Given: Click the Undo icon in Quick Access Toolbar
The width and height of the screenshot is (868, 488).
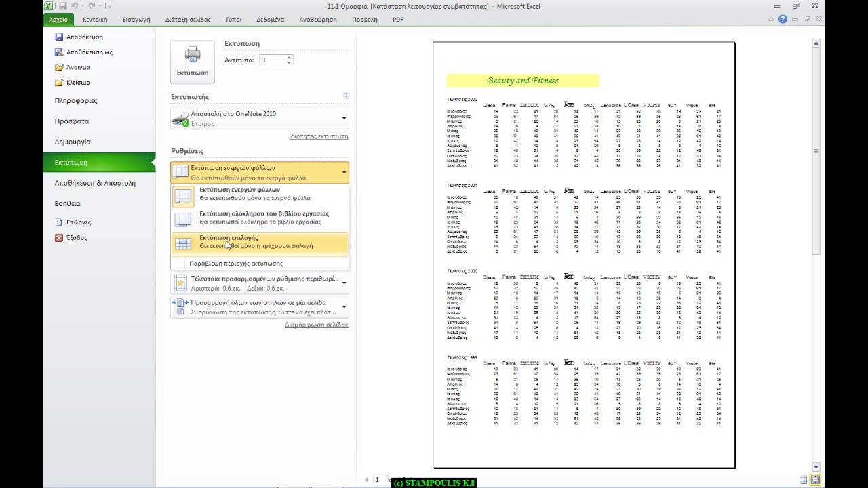Looking at the screenshot, I should pyautogui.click(x=75, y=6).
